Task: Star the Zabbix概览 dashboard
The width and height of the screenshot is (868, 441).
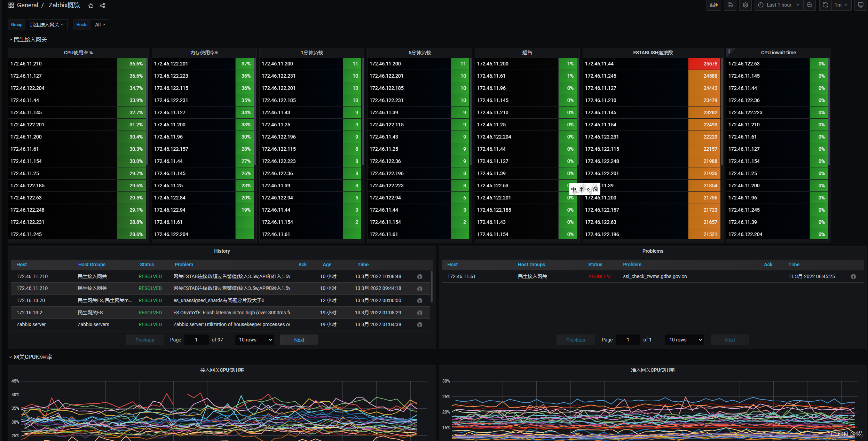Action: click(91, 6)
